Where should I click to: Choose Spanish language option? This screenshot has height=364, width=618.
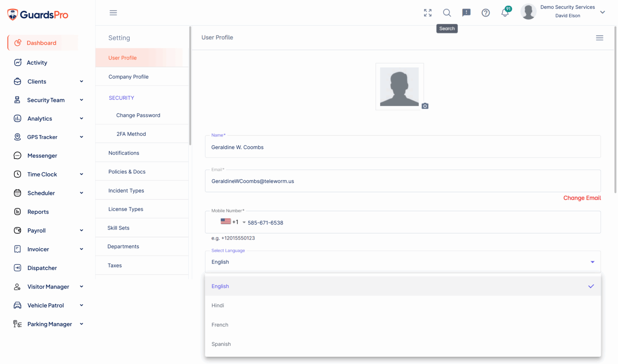pyautogui.click(x=221, y=344)
